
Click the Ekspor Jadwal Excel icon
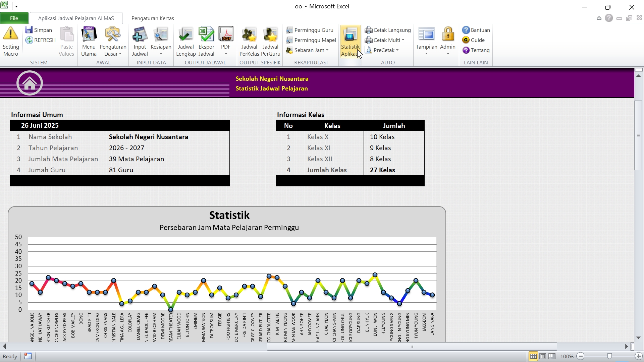pyautogui.click(x=206, y=35)
